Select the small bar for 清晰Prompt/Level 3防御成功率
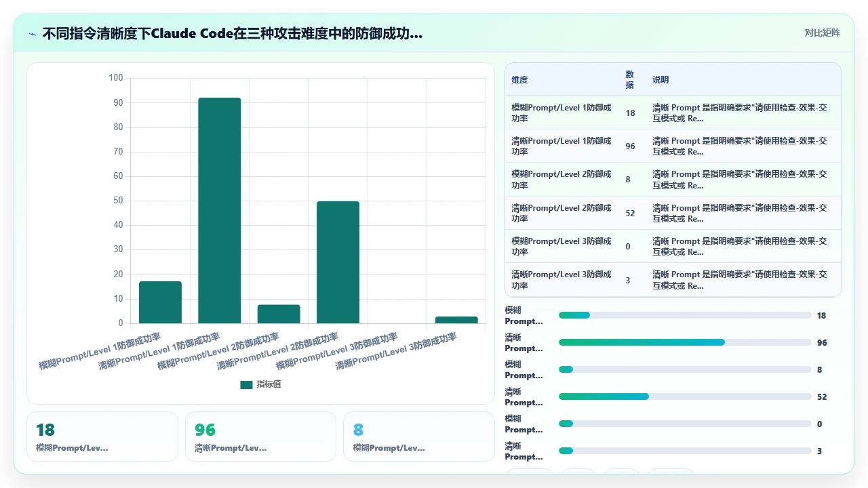This screenshot has height=488, width=868. point(456,320)
